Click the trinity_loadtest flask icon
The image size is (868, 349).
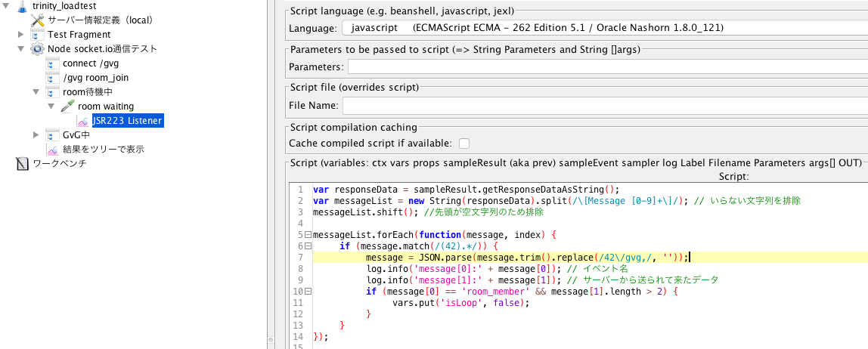[22, 7]
